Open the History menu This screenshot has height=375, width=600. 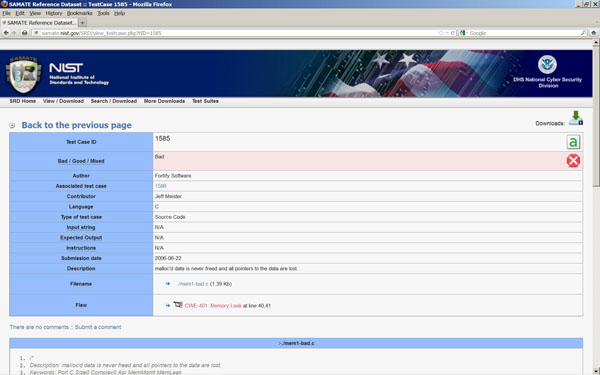[54, 13]
